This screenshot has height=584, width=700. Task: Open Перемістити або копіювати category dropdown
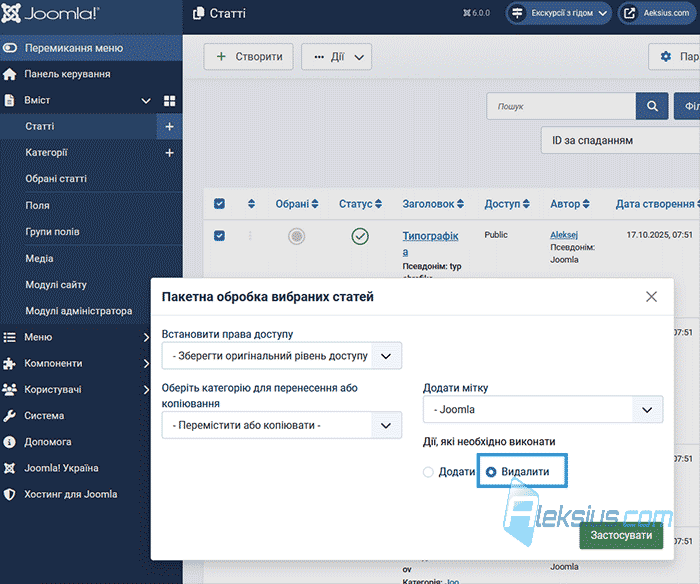[x=282, y=425]
